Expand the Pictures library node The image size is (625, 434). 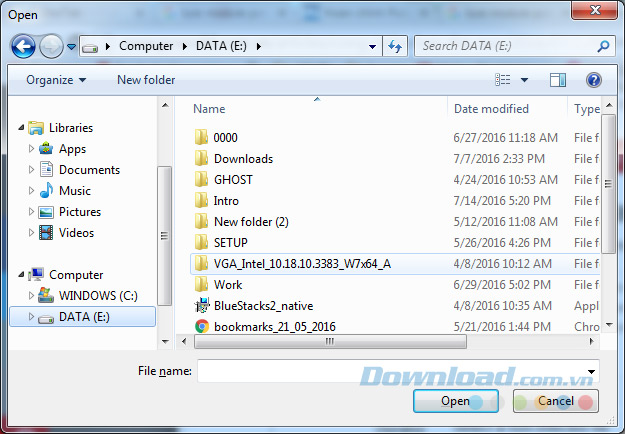31,212
